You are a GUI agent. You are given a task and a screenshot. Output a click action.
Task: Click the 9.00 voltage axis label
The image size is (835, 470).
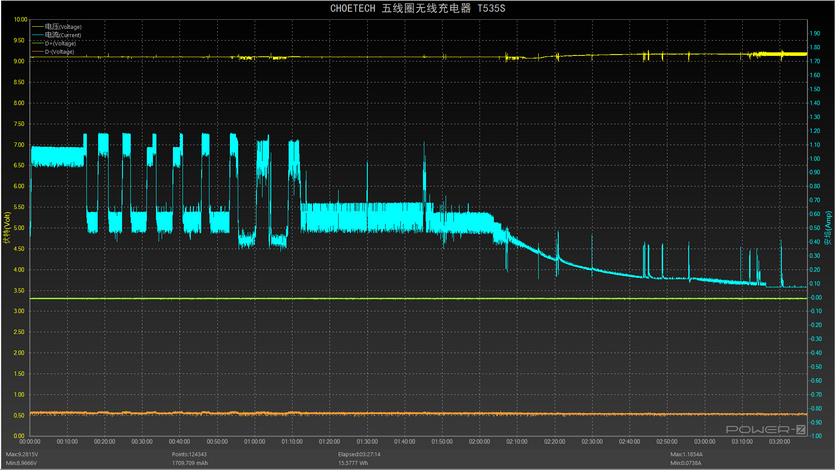19,61
